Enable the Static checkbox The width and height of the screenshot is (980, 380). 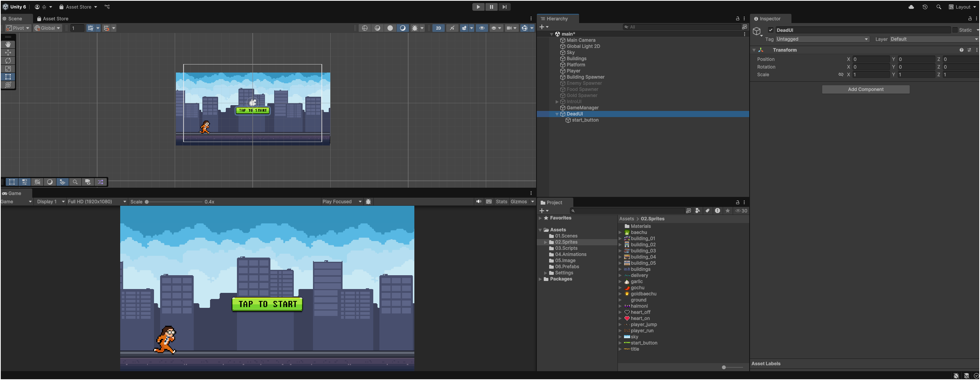tap(955, 30)
